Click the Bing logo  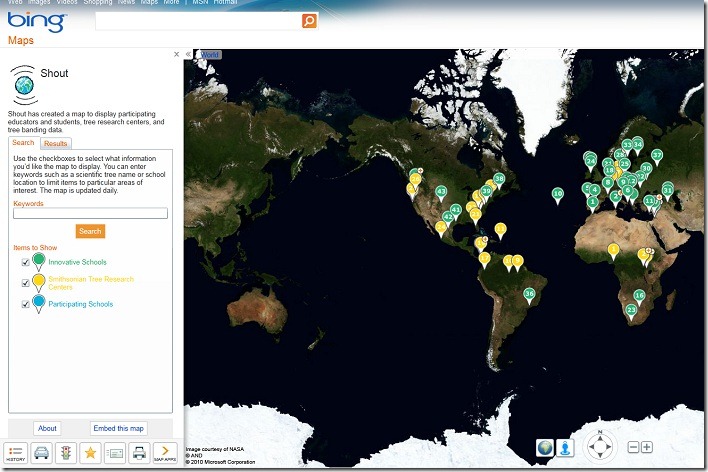pyautogui.click(x=37, y=22)
